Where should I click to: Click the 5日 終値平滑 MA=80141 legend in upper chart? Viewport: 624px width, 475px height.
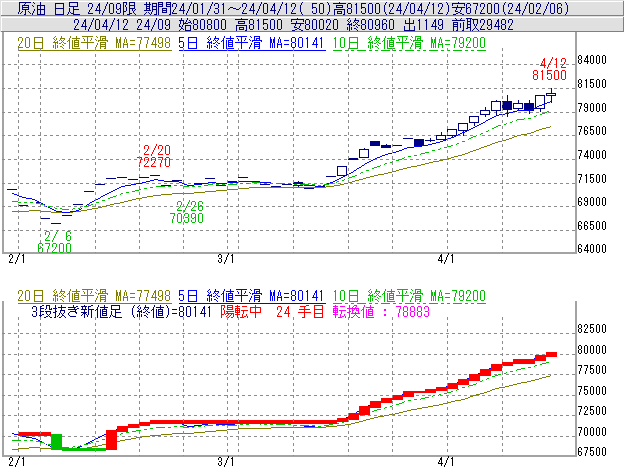(x=252, y=43)
